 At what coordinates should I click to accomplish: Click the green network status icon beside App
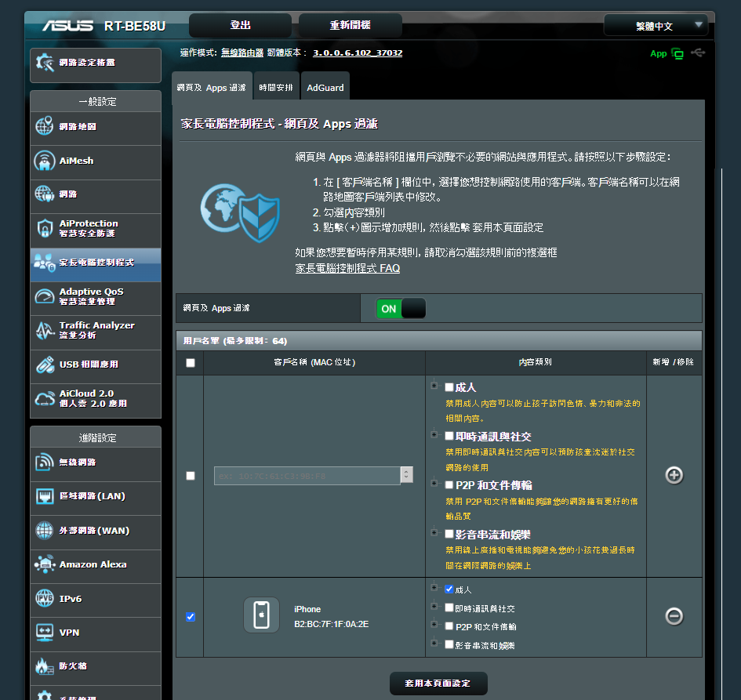pos(677,53)
